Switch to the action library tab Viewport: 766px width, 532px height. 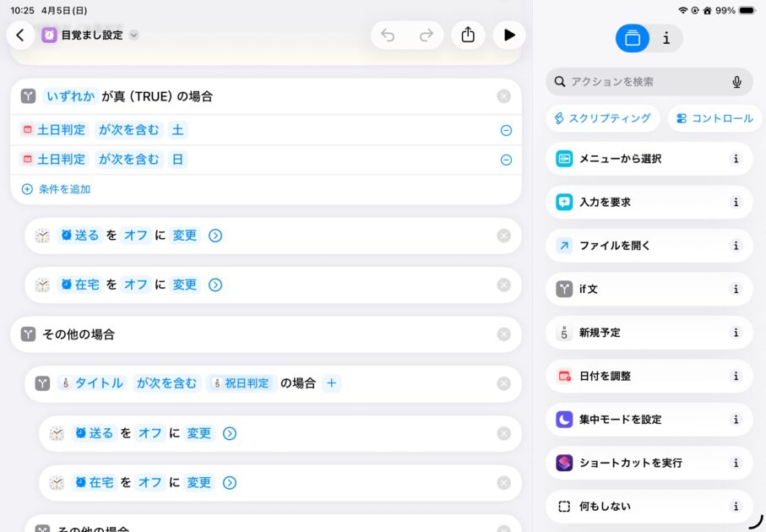pyautogui.click(x=633, y=38)
